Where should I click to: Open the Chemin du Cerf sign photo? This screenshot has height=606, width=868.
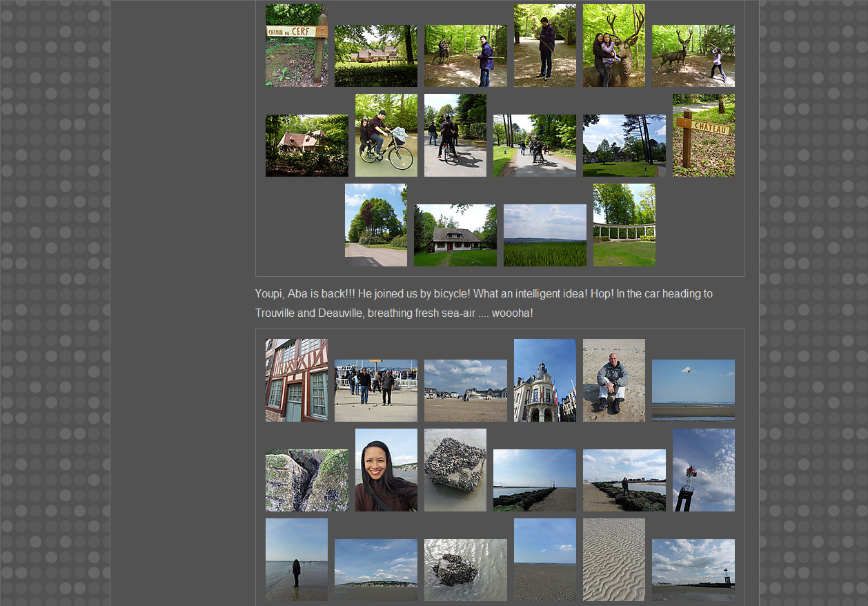tap(296, 46)
